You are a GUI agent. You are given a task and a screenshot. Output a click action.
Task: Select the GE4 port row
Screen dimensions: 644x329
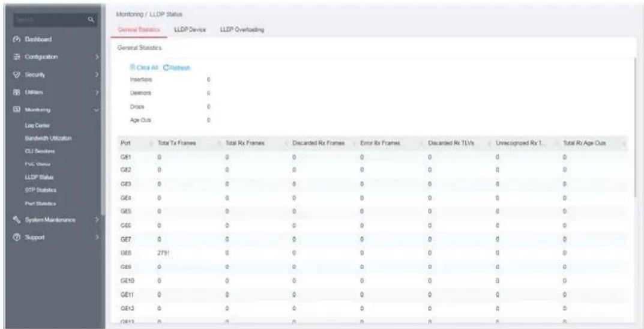coord(372,198)
